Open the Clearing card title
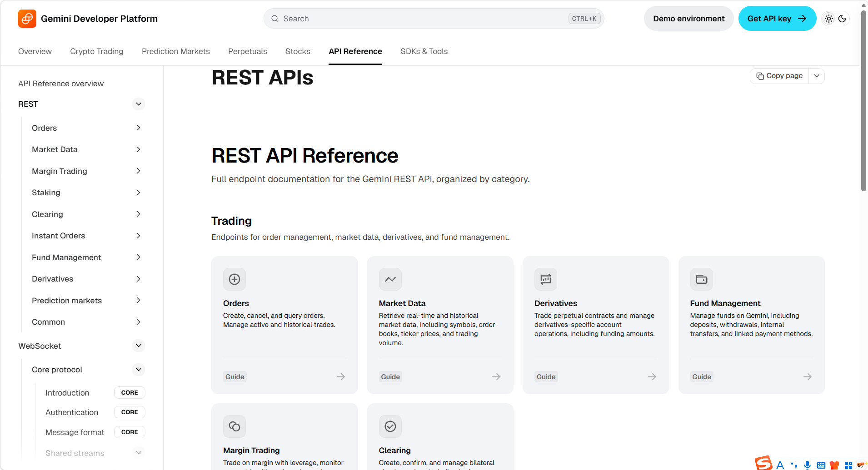868x470 pixels. click(394, 450)
